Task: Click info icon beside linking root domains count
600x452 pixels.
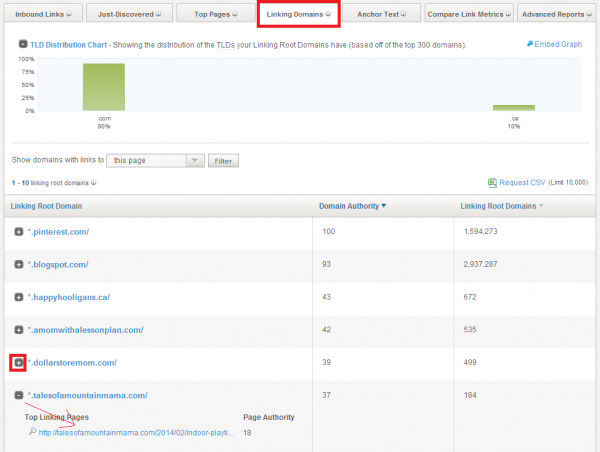Action: tap(93, 183)
